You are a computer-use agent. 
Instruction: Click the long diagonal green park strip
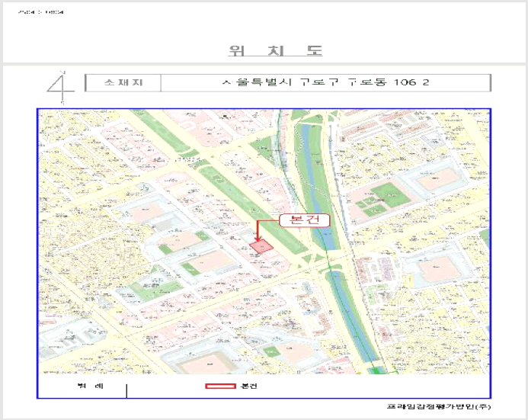tap(251, 209)
